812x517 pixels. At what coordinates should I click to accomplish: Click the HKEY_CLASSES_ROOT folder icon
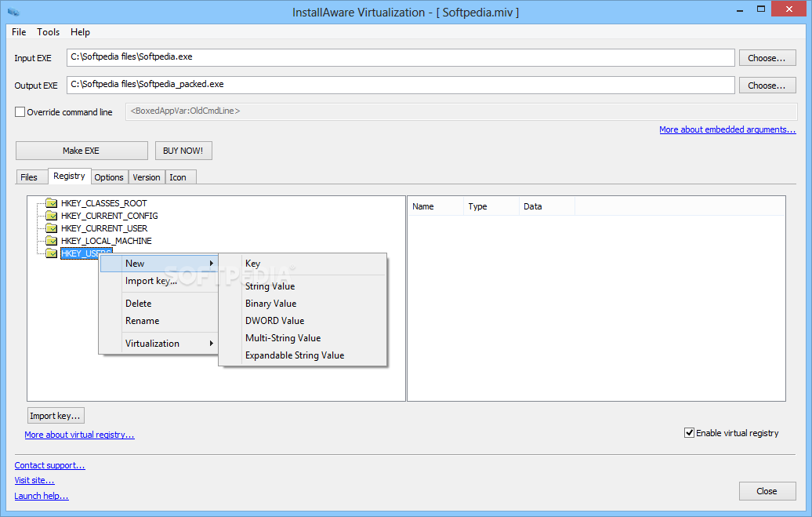(x=51, y=202)
